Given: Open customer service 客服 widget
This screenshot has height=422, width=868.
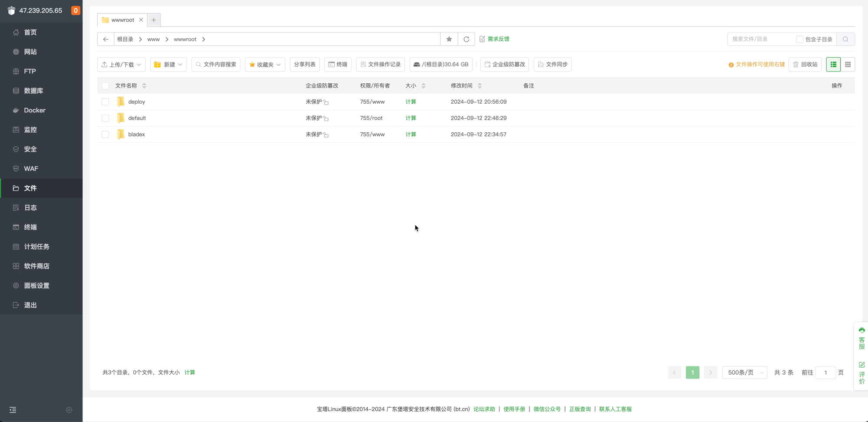Looking at the screenshot, I should pos(862,339).
